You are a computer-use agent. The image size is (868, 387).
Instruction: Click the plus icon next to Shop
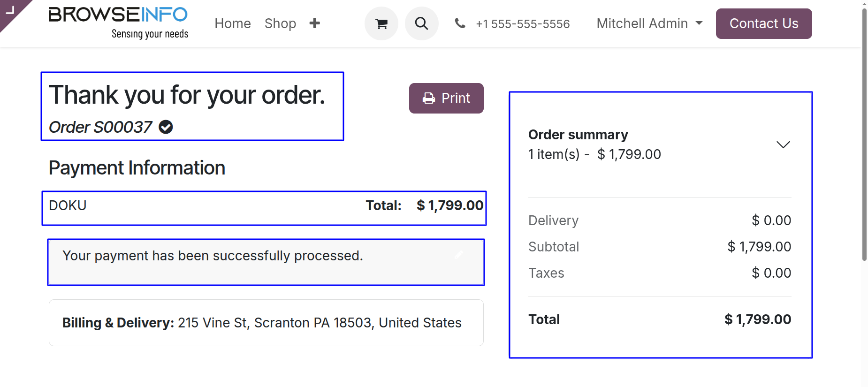coord(315,23)
